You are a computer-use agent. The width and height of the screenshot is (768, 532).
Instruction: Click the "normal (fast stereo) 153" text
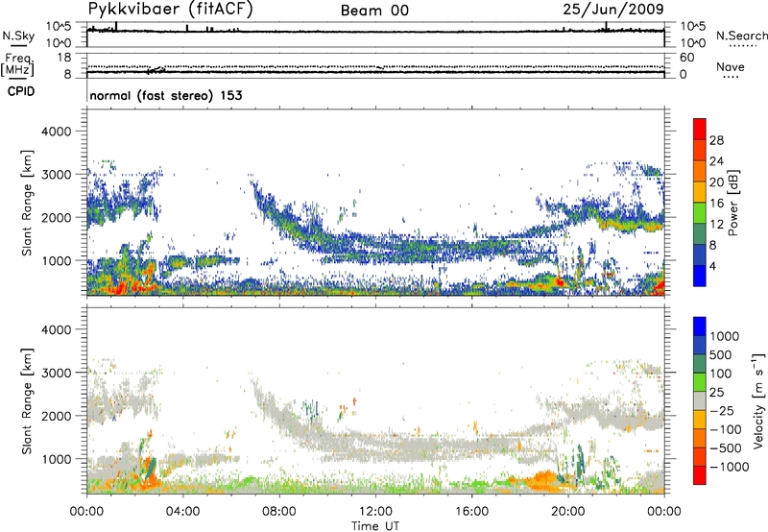[x=166, y=95]
